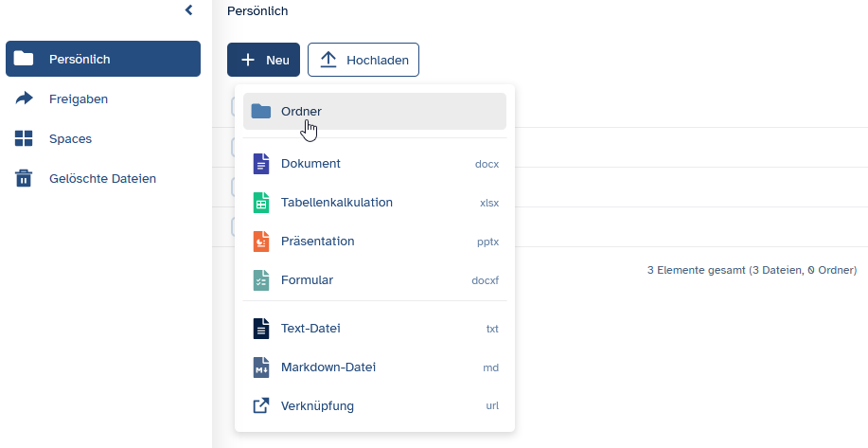
Task: Click the Hochladen upload button
Action: (x=363, y=60)
